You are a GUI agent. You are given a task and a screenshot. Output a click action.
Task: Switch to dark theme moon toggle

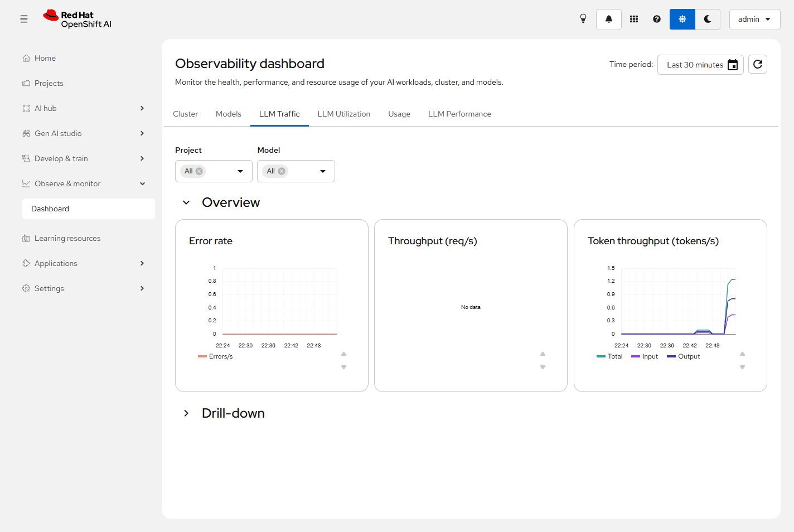708,19
